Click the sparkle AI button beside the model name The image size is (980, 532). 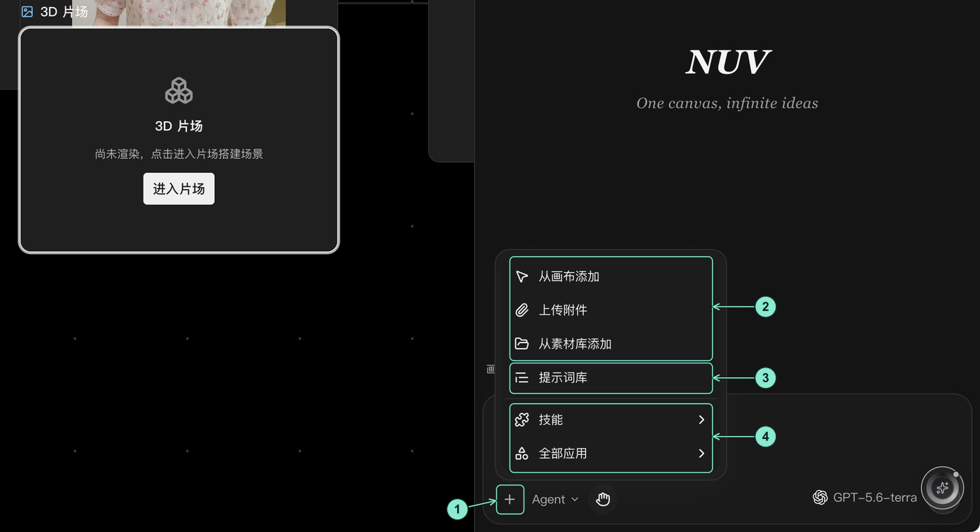[x=942, y=487]
